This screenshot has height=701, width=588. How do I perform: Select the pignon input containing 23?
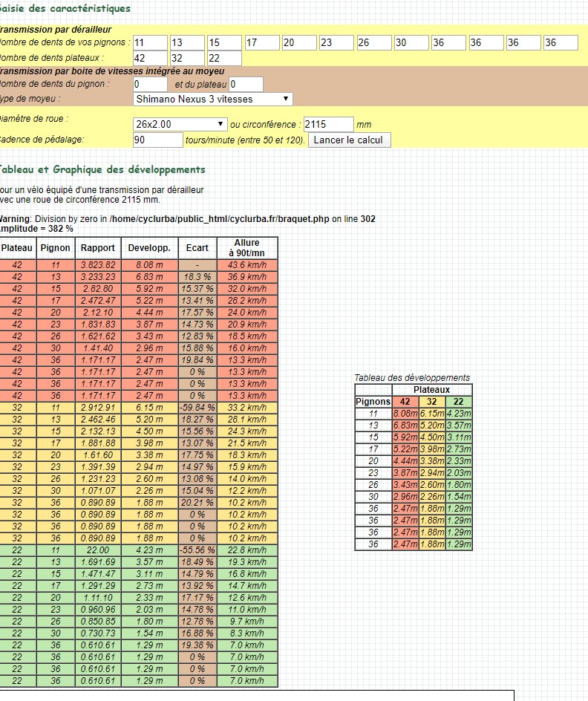(x=337, y=43)
